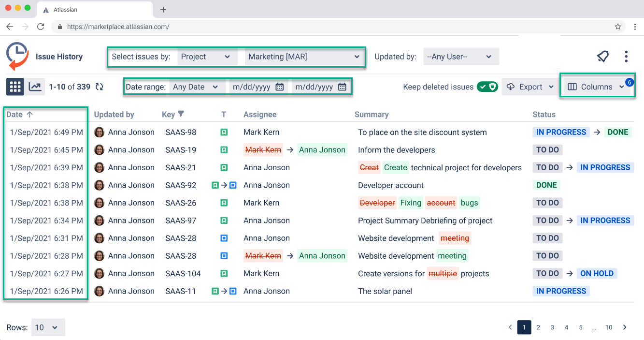
Task: Open the calendar picker for the end date
Action: (342, 87)
